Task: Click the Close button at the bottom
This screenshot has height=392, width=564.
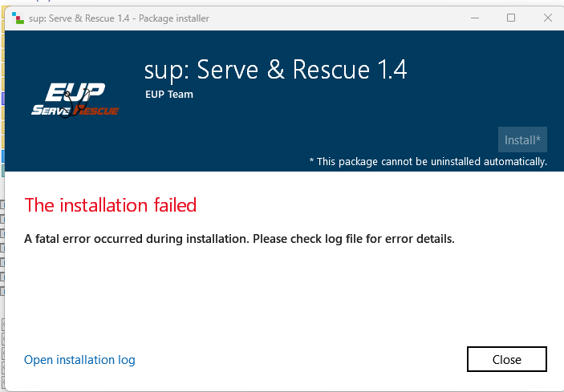Action: pos(506,360)
